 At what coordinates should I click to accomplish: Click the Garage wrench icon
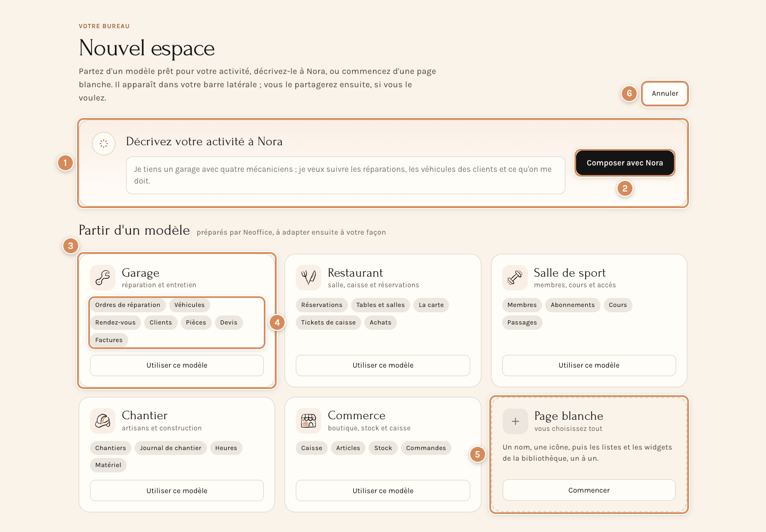point(103,278)
